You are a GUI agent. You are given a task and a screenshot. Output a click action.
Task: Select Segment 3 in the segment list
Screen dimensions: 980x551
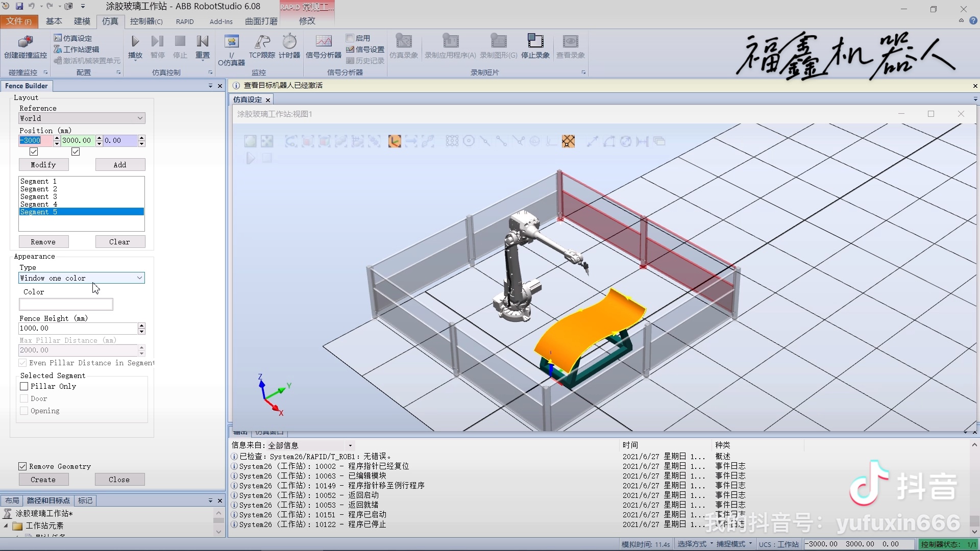82,196
